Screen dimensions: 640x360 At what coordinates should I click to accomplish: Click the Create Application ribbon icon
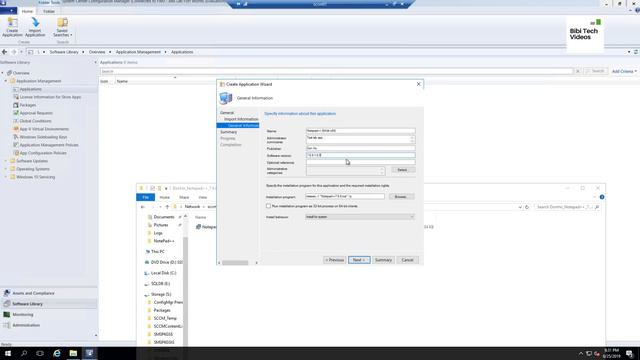coord(12,27)
